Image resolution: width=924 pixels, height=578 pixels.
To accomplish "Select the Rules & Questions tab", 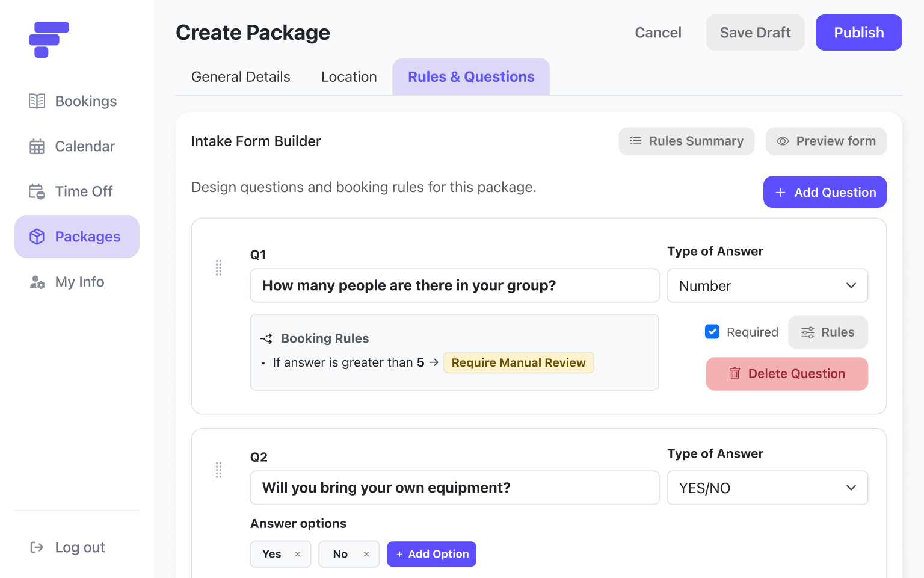I will [x=471, y=77].
